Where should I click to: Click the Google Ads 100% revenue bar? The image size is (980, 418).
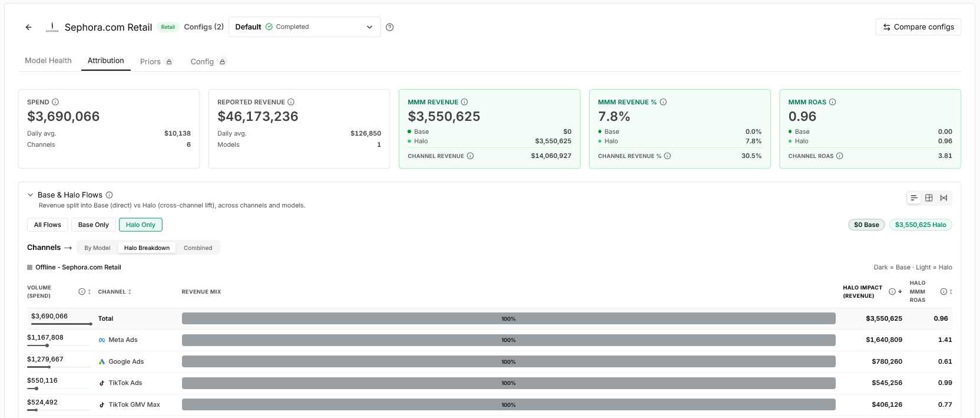(x=508, y=362)
